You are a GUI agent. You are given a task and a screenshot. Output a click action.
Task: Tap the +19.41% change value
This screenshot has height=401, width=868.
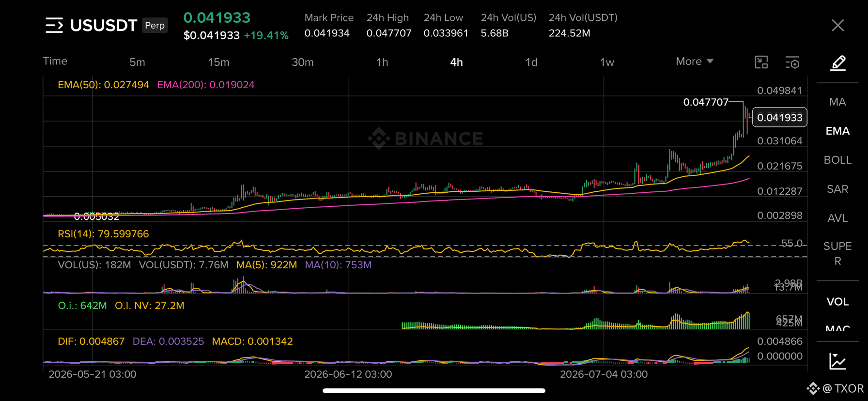pos(266,35)
